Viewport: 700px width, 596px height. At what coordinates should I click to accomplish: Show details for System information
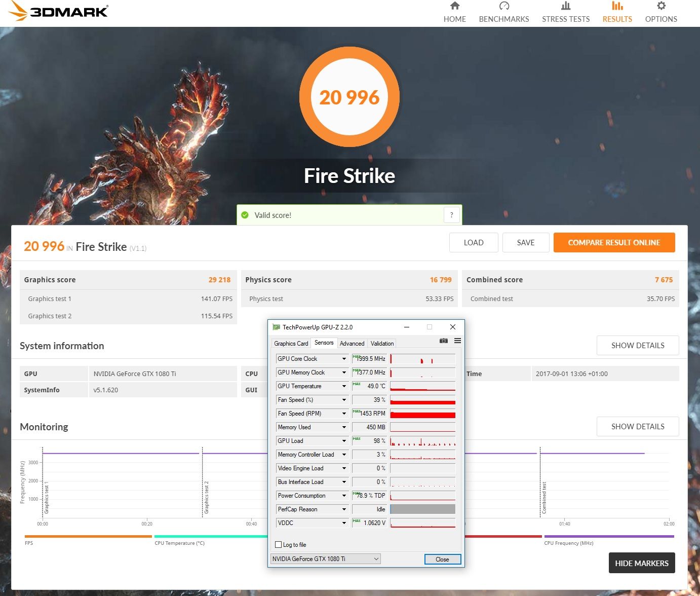pyautogui.click(x=638, y=345)
